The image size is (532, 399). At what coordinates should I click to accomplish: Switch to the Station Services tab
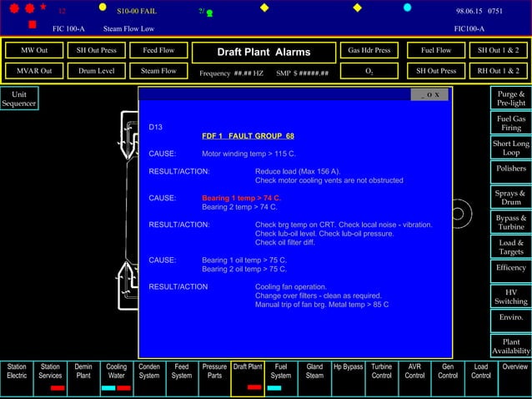point(50,379)
